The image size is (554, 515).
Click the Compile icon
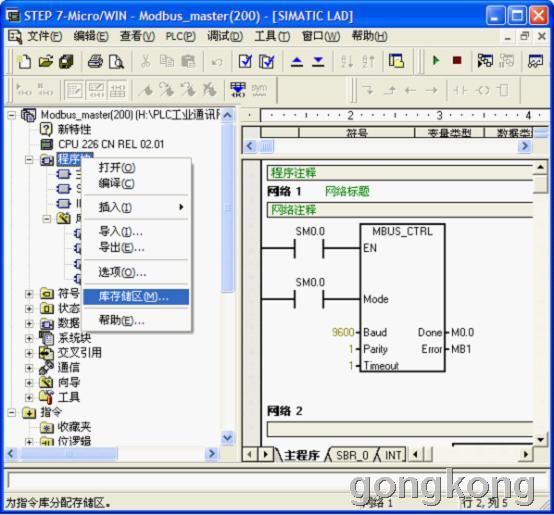point(245,61)
